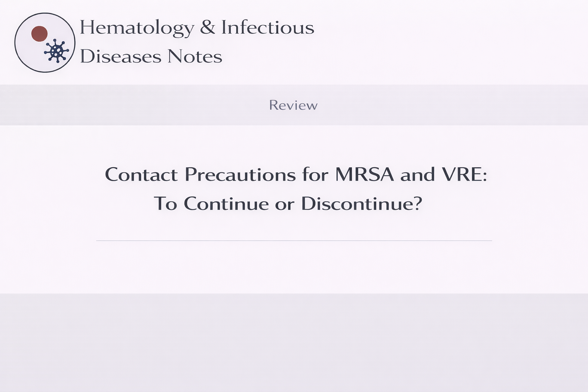Viewport: 588px width, 392px height.
Task: Select the "Diseases" word in journal name
Action: [120, 57]
